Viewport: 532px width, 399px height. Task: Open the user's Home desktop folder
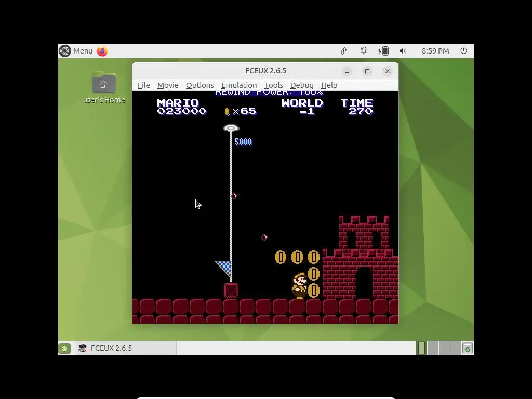104,87
